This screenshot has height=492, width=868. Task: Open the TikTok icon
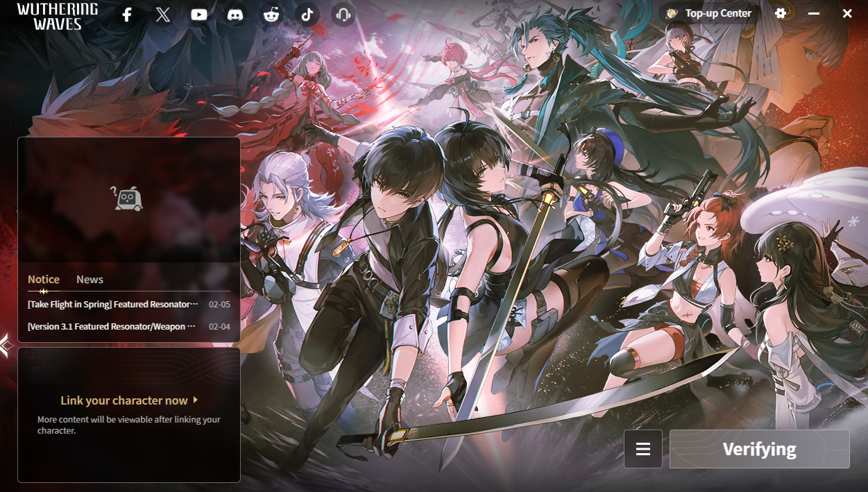(x=307, y=15)
